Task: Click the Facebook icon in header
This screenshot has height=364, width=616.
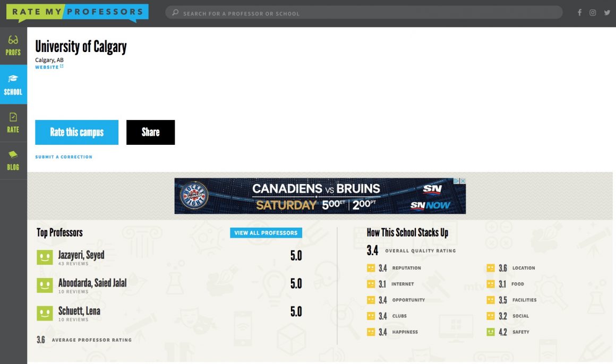Action: pyautogui.click(x=580, y=13)
